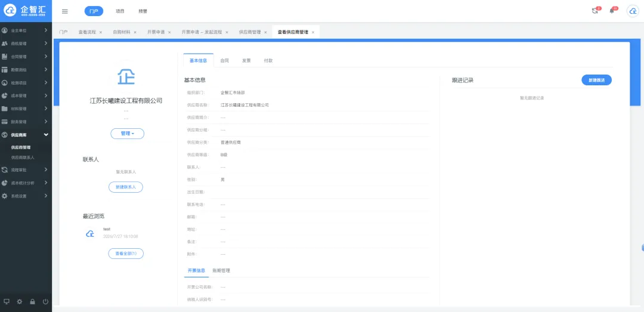
Task: Click the user avatar in top right
Action: 633,11
